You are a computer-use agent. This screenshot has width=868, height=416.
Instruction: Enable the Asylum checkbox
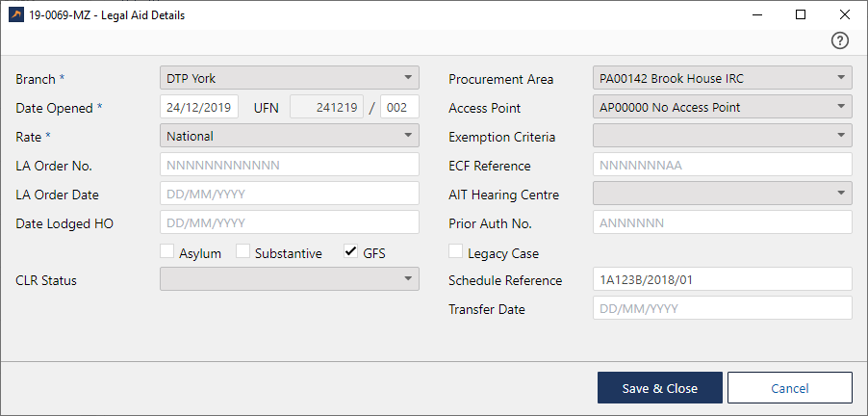(167, 252)
